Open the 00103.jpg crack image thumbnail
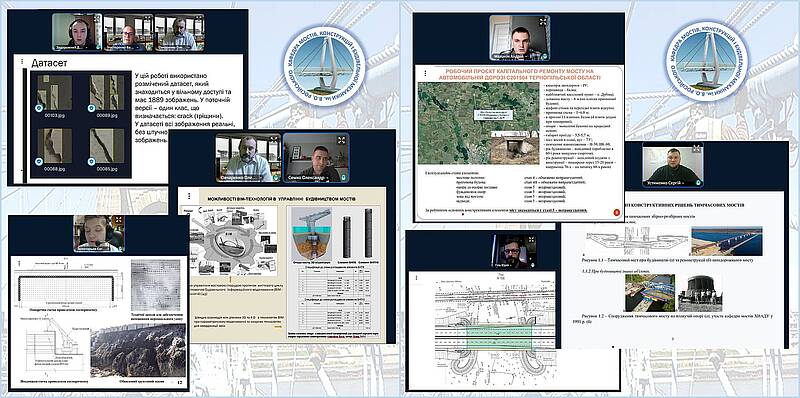Viewport: 800px width, 398px height. [x=54, y=93]
